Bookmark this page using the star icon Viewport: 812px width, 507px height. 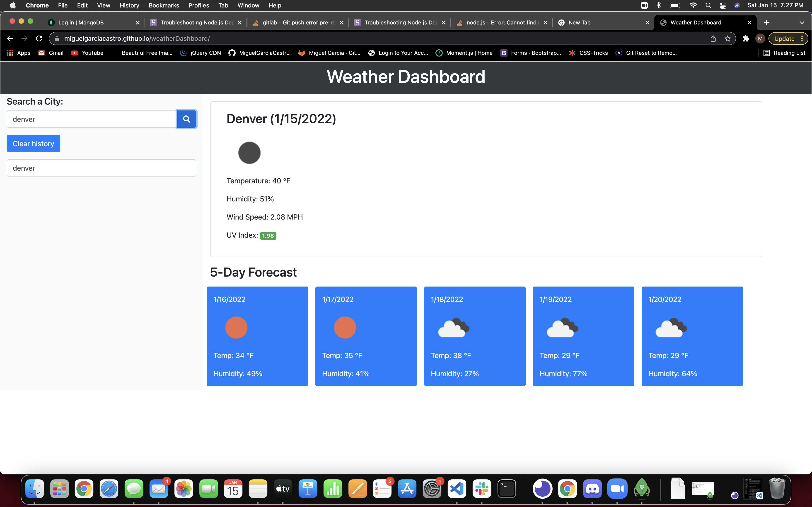click(728, 38)
